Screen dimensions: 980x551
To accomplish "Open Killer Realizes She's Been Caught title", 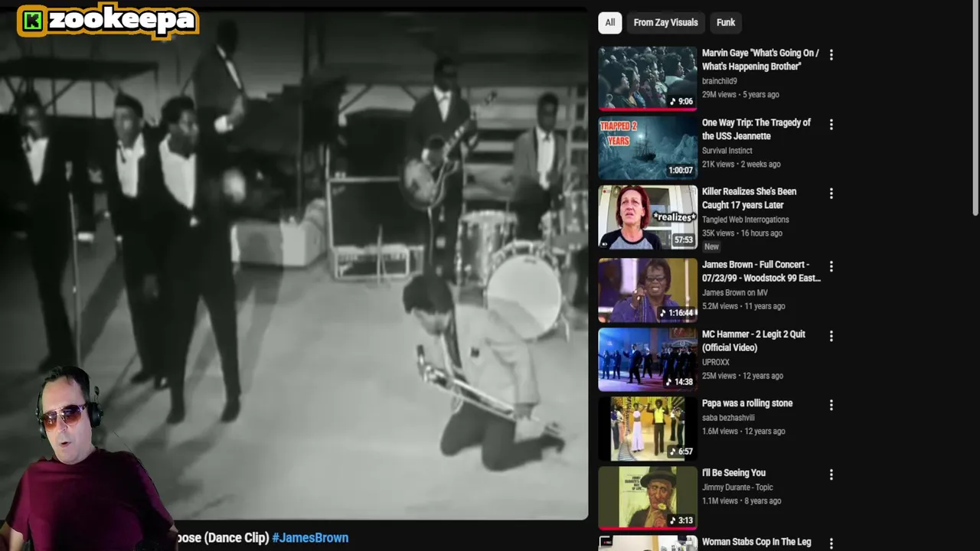I will pos(750,198).
